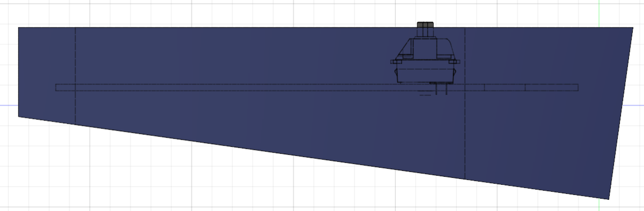
Task: Click the key switch upper housing
Action: coord(425,49)
